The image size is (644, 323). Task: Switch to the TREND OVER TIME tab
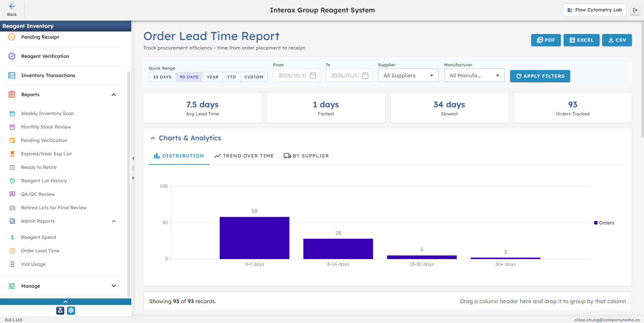(x=244, y=155)
